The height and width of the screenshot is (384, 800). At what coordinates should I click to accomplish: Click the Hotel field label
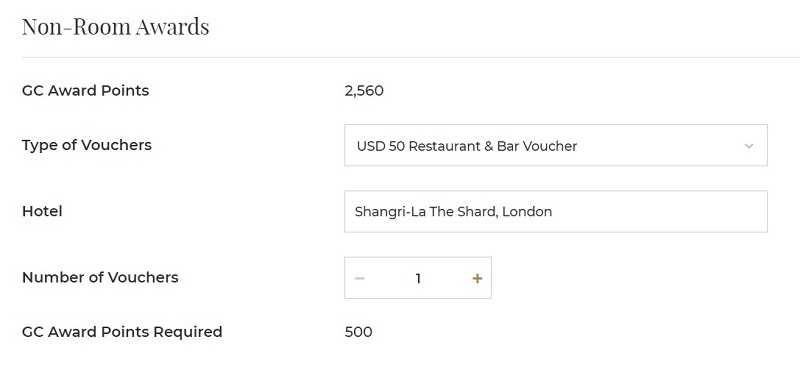42,211
